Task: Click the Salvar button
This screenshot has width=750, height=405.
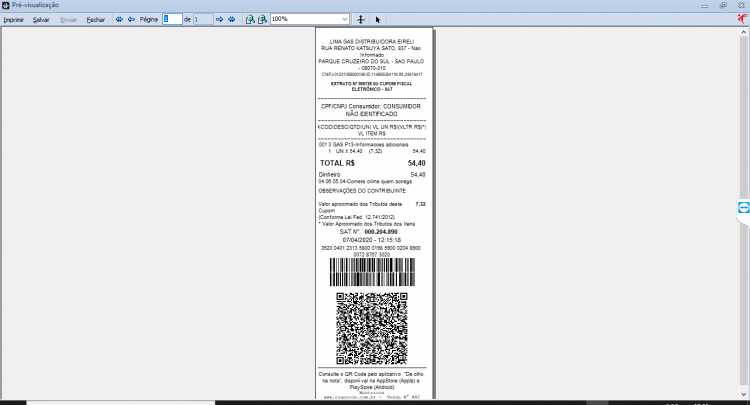Action: click(x=41, y=20)
